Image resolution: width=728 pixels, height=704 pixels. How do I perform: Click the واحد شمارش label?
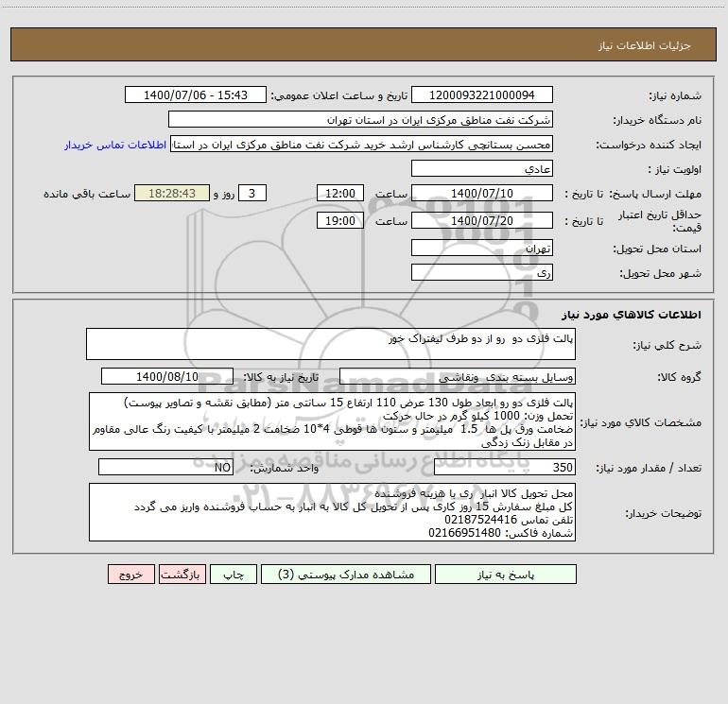click(285, 469)
